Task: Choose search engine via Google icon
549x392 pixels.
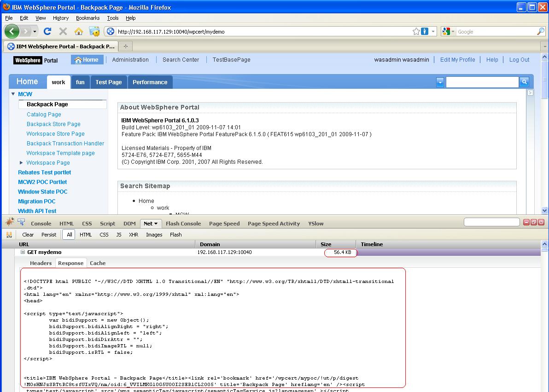Action: (x=446, y=31)
